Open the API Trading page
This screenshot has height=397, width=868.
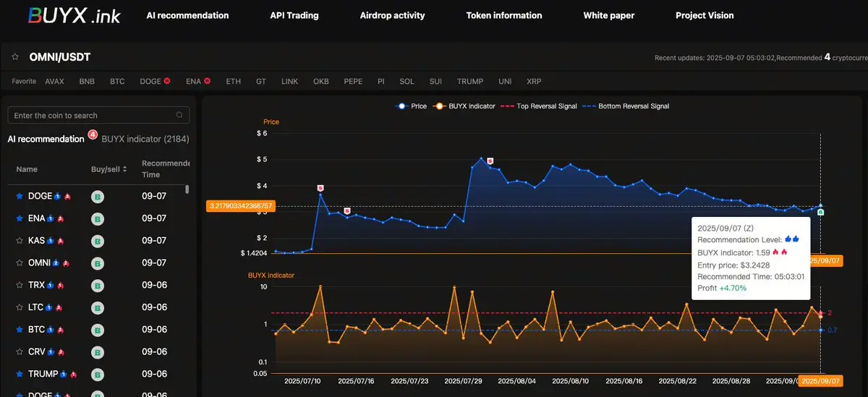294,15
